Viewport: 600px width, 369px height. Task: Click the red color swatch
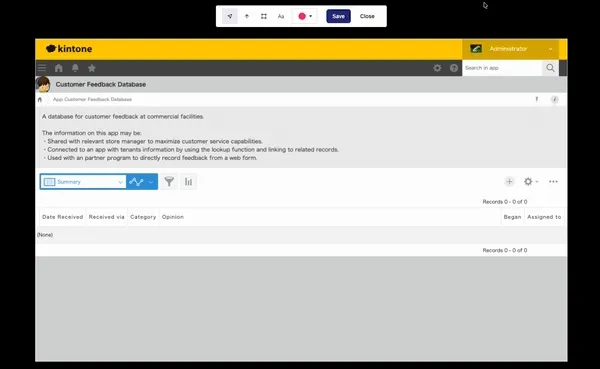coord(302,16)
